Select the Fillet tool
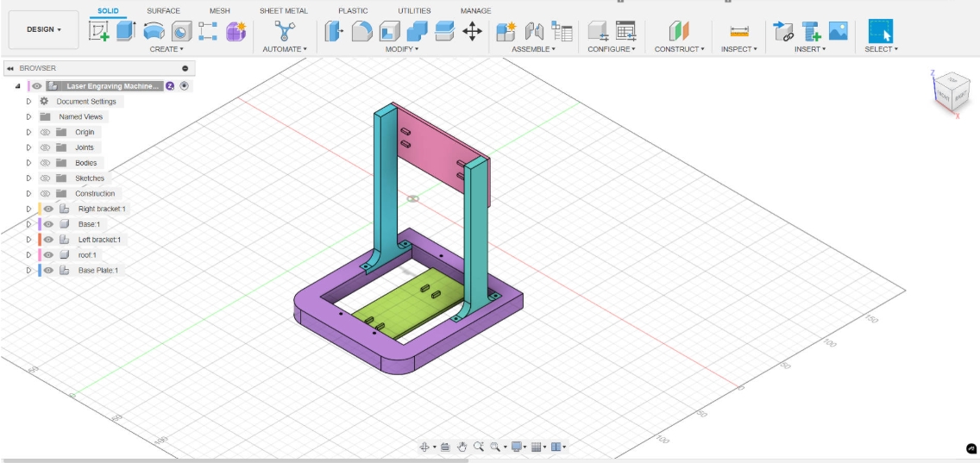 click(361, 31)
